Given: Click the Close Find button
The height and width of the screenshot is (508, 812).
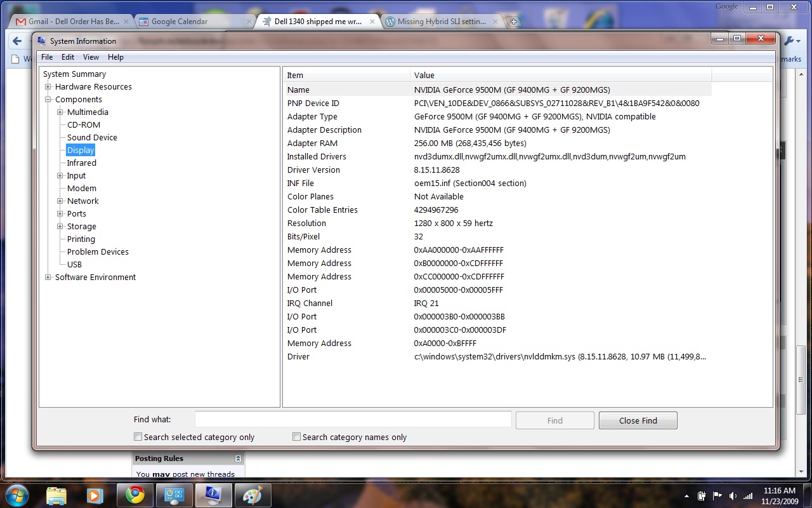Looking at the screenshot, I should point(638,420).
